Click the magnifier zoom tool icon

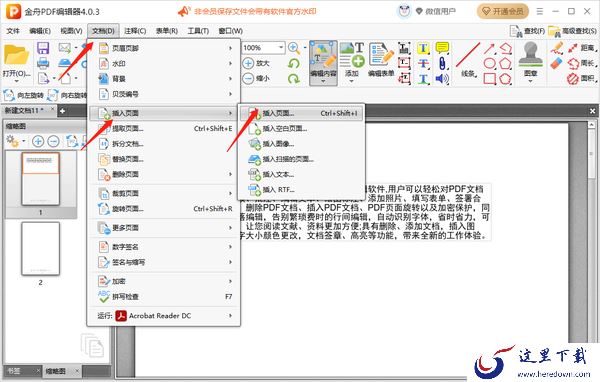293,48
